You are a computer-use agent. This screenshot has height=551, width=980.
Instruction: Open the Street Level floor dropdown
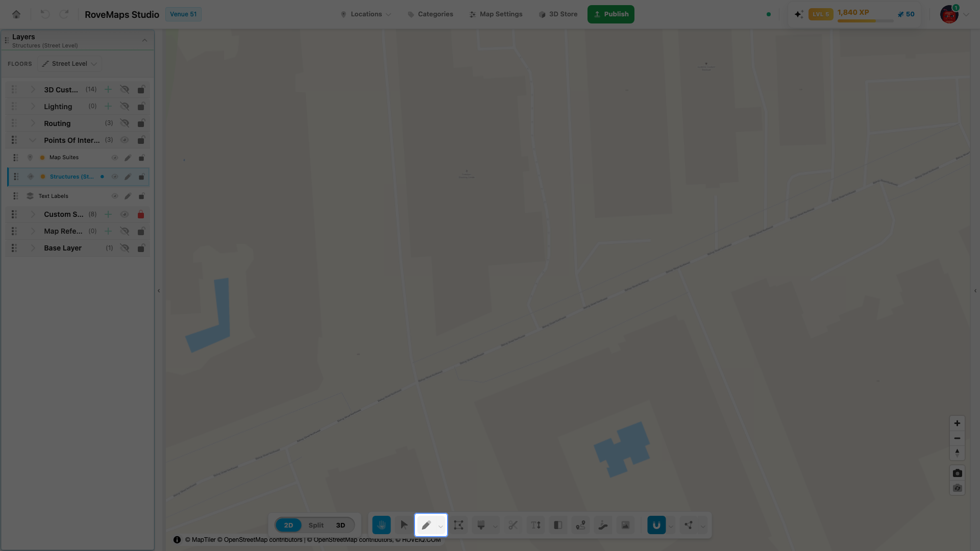point(70,64)
